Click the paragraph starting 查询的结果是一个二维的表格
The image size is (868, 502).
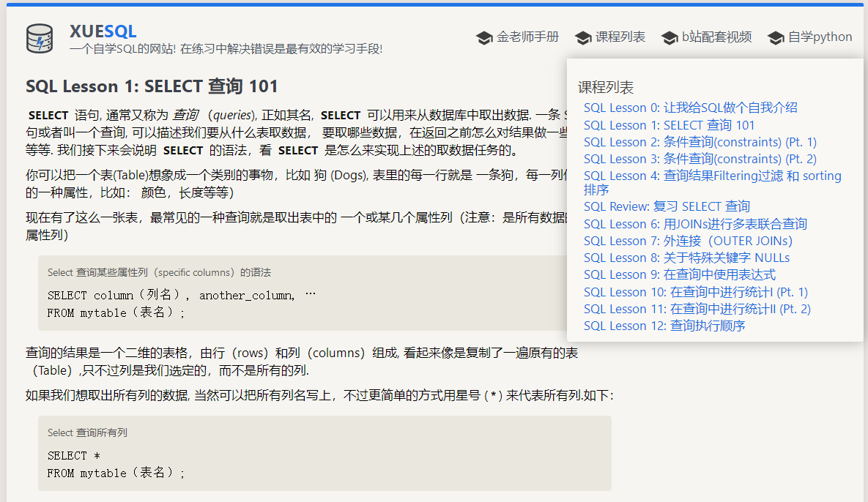coord(302,361)
